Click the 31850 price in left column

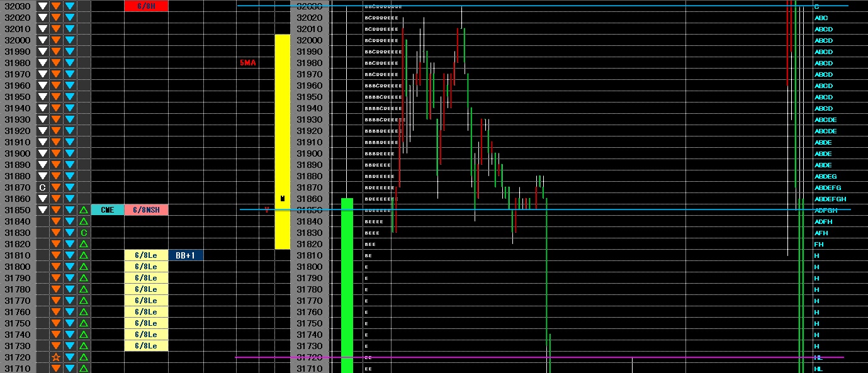coord(18,210)
